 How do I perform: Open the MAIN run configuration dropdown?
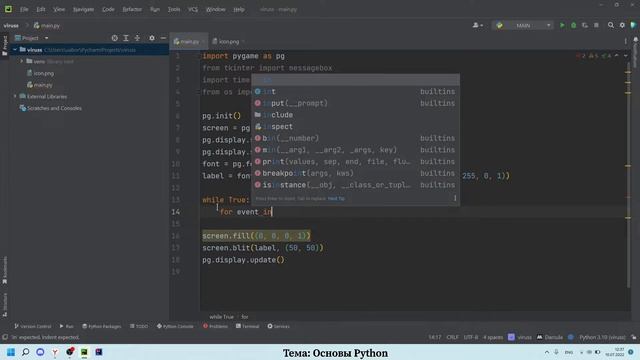[x=523, y=25]
